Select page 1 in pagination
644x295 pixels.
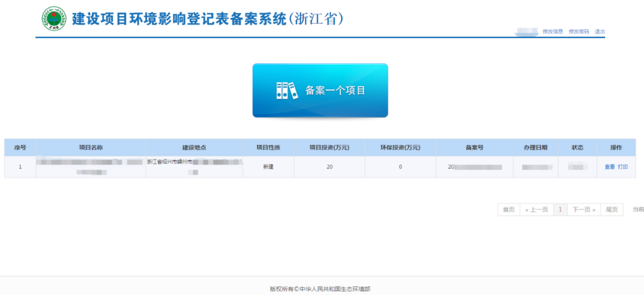pos(560,210)
